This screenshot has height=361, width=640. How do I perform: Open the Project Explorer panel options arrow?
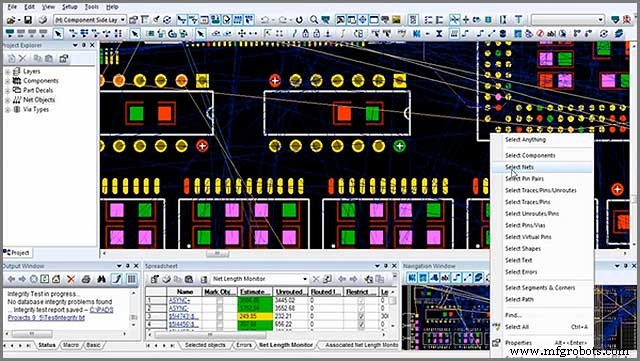[75, 45]
